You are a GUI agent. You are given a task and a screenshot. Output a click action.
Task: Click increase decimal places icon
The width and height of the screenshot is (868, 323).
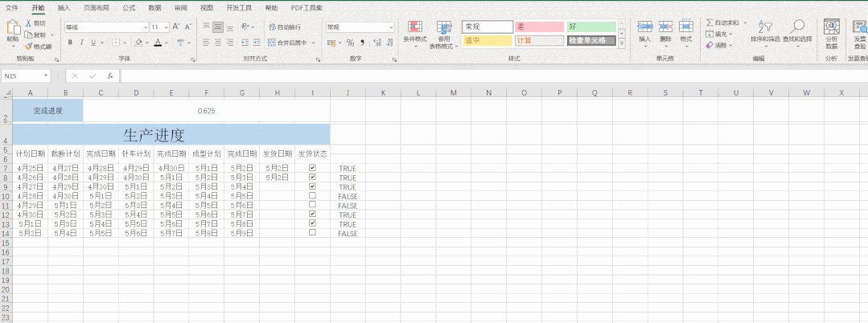377,43
